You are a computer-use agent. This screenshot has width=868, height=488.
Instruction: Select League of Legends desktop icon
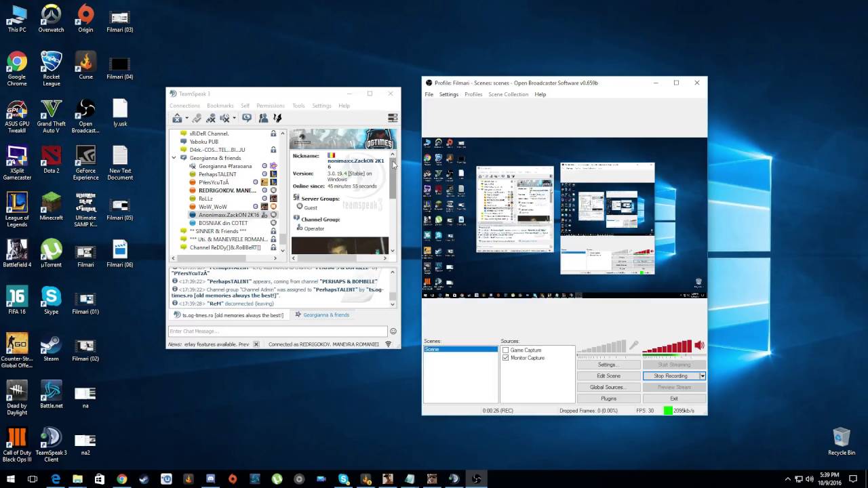click(x=17, y=210)
